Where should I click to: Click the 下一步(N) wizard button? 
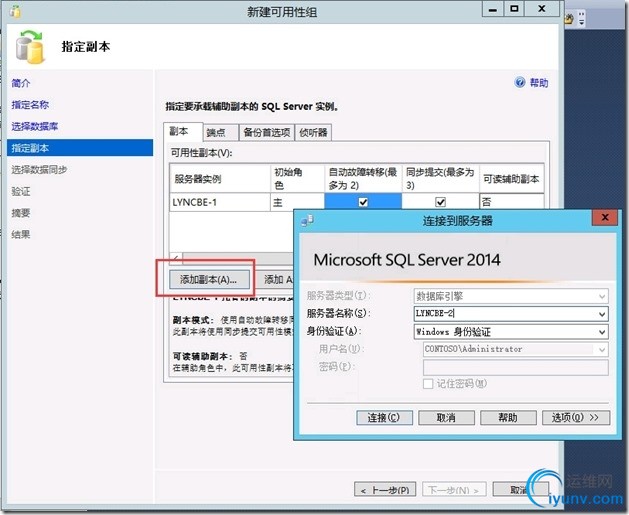click(x=454, y=490)
